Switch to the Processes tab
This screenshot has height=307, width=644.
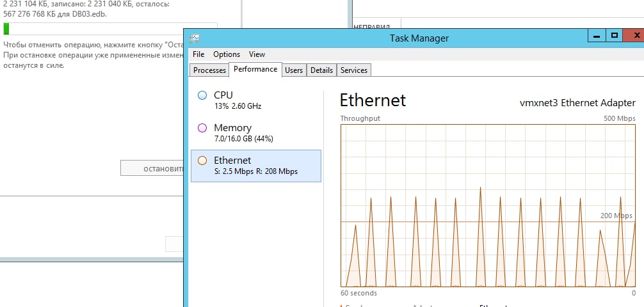tap(209, 70)
